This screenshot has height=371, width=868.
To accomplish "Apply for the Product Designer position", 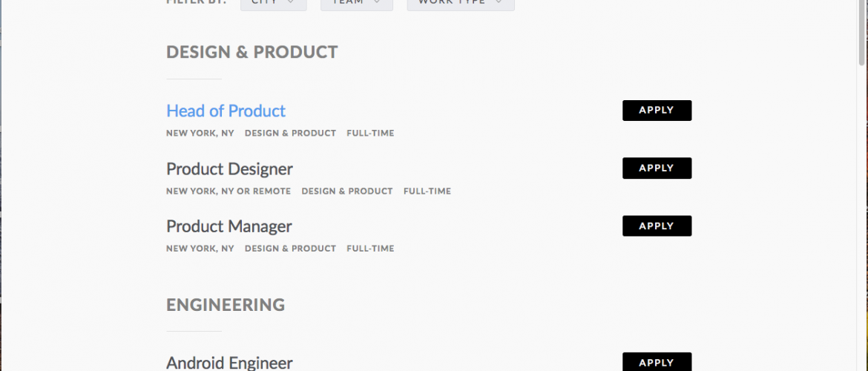I will (x=657, y=168).
